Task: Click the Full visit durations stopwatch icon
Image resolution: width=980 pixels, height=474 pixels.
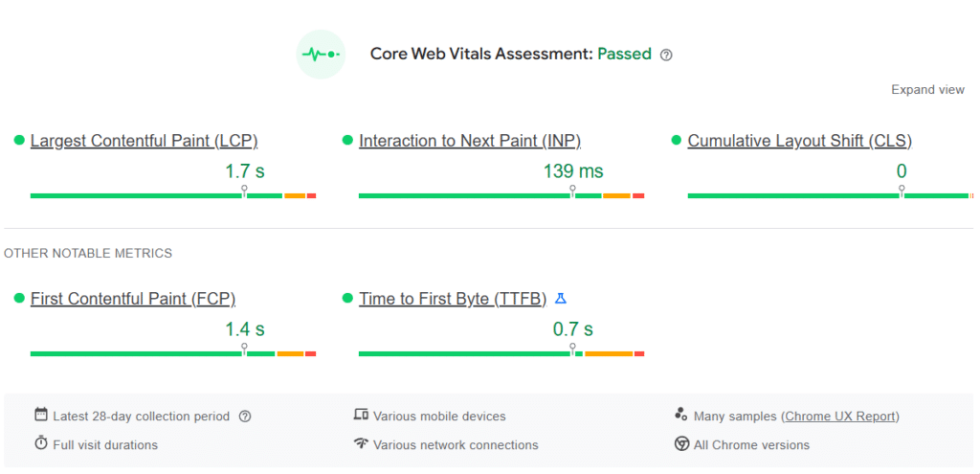Action: (x=41, y=443)
